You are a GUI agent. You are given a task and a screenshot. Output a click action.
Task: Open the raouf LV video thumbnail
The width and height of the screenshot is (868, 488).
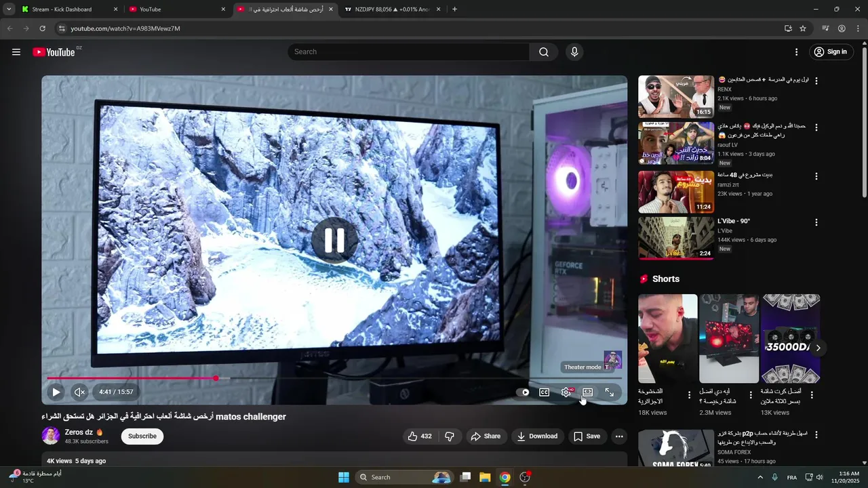pos(676,144)
